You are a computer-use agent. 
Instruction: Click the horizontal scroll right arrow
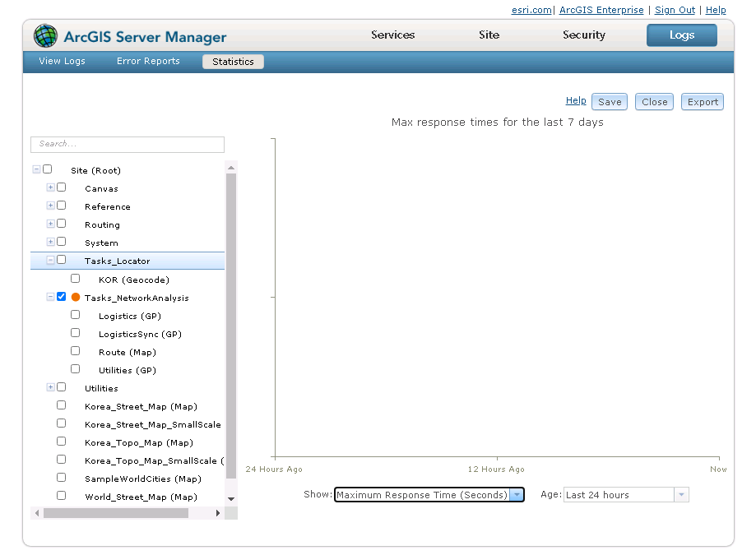[x=218, y=513]
